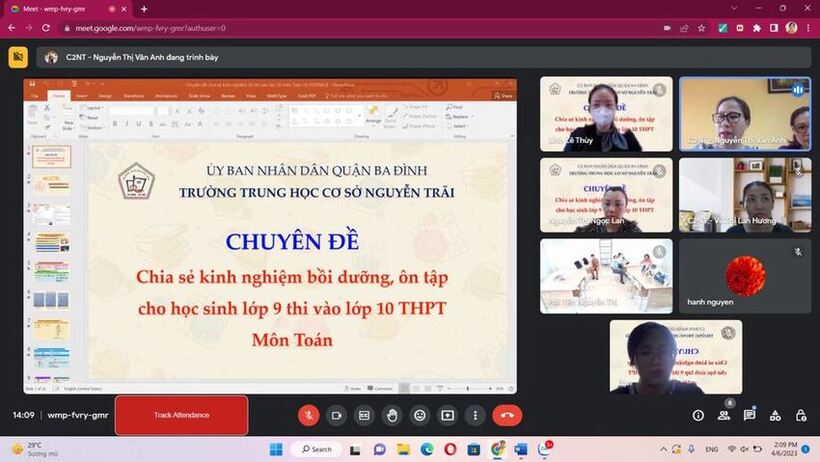Click the red Track Attendance button

[x=181, y=415]
